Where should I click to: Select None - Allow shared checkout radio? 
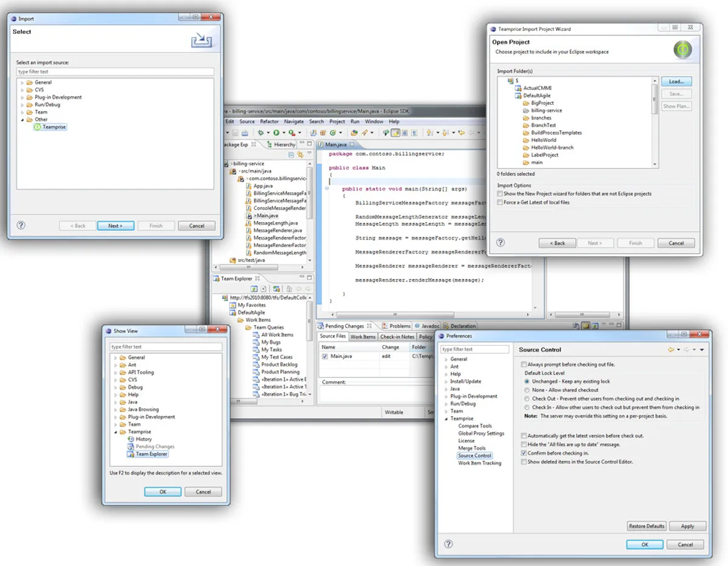pos(527,389)
